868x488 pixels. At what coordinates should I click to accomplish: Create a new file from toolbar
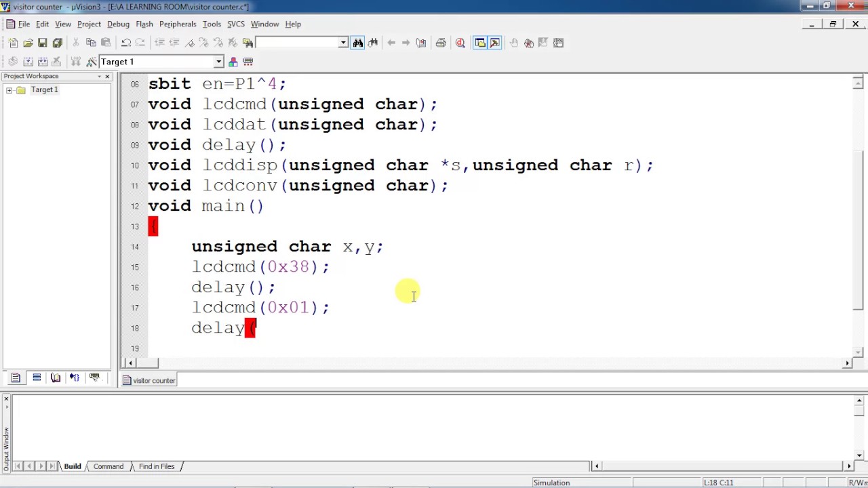coord(13,43)
